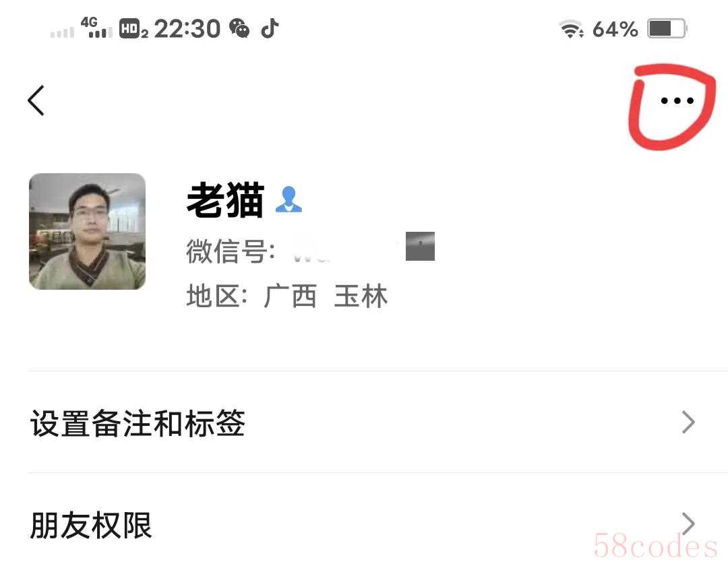This screenshot has width=728, height=566.
Task: Tap the WeChat notification icon in status bar
Action: coord(239,28)
